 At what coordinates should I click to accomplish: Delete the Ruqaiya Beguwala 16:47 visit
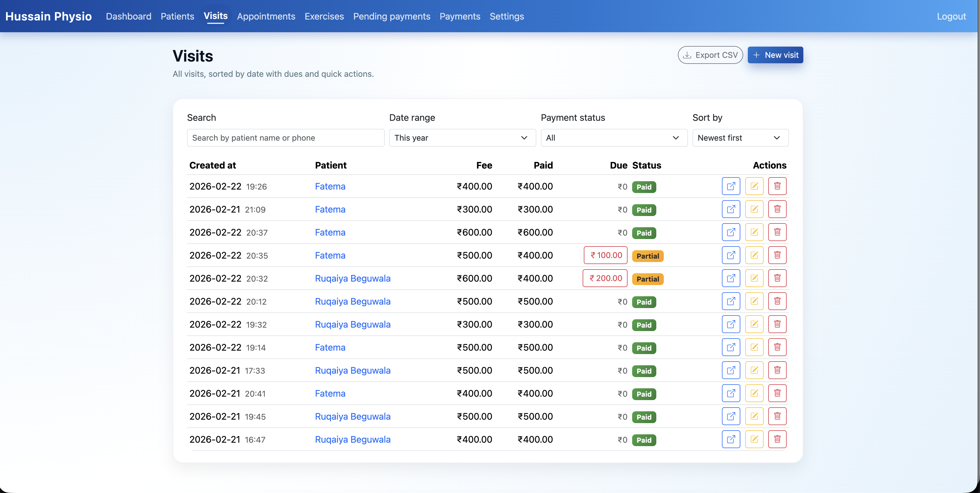point(777,440)
